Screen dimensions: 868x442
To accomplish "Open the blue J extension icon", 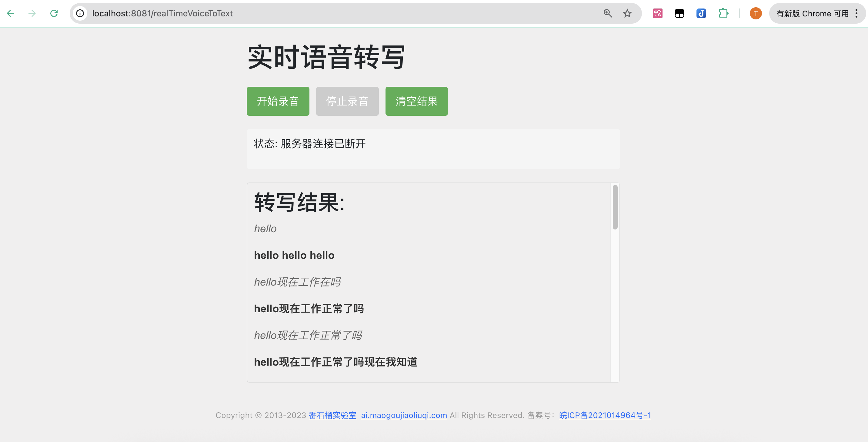I will point(701,13).
